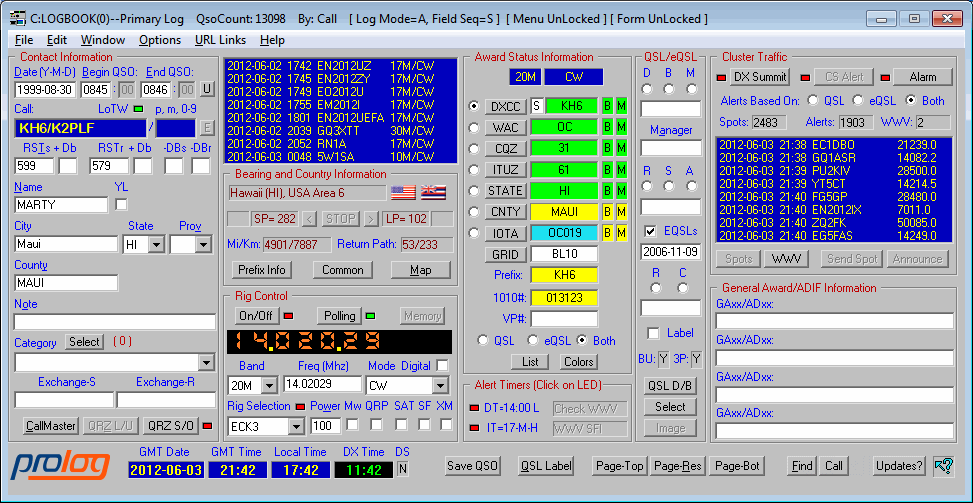Click the help question-mark icon at bottom right
The height and width of the screenshot is (503, 973).
click(942, 465)
